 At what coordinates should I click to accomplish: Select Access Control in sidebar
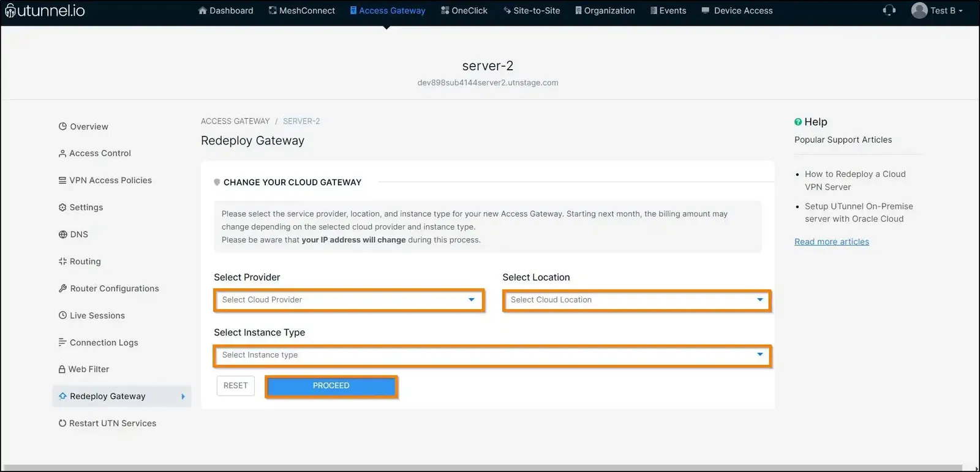click(94, 154)
